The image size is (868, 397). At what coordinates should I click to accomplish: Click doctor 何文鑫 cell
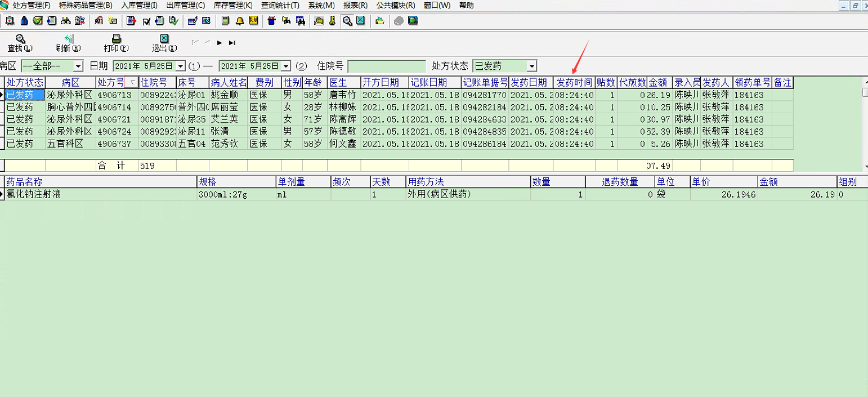(343, 144)
